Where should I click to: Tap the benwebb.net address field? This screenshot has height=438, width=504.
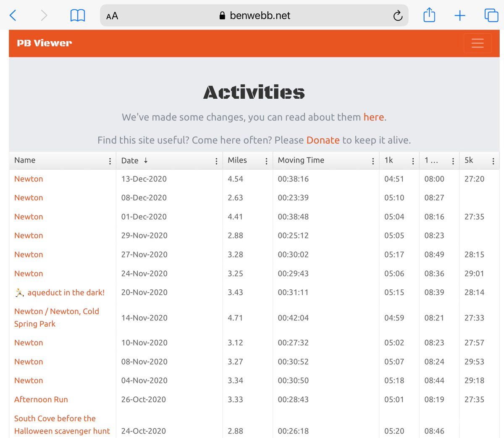(260, 16)
